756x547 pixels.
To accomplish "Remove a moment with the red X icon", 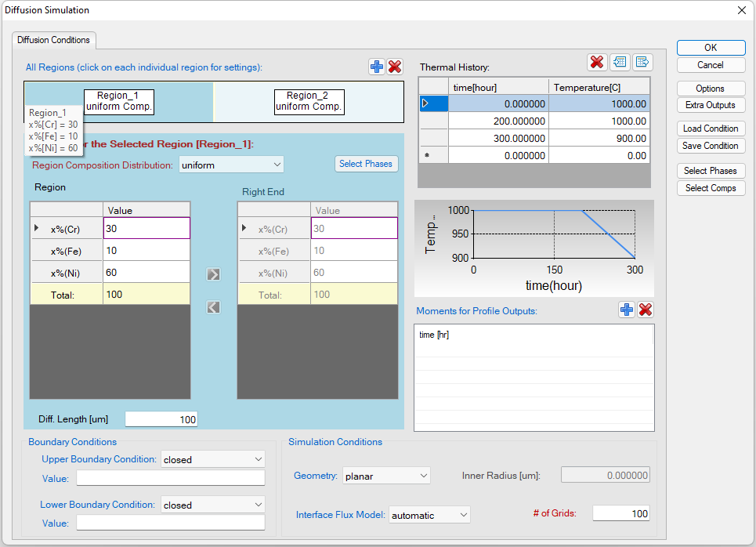I will coord(646,310).
